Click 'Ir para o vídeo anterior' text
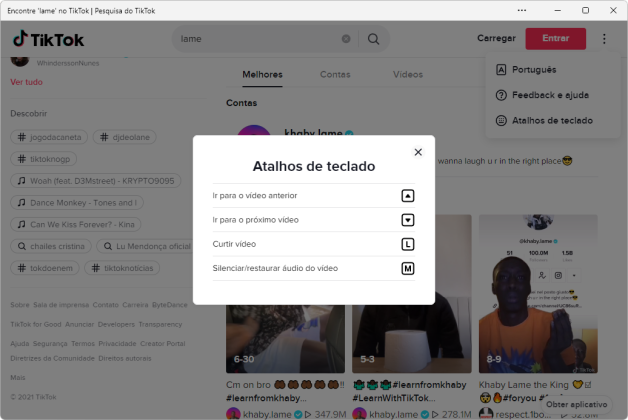The height and width of the screenshot is (420, 628). (x=255, y=196)
